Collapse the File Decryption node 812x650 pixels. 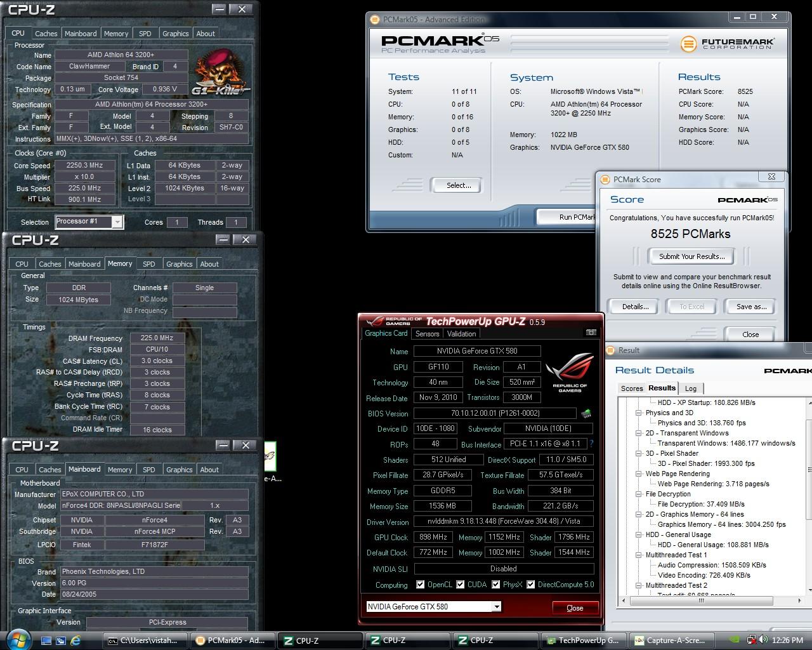[639, 494]
